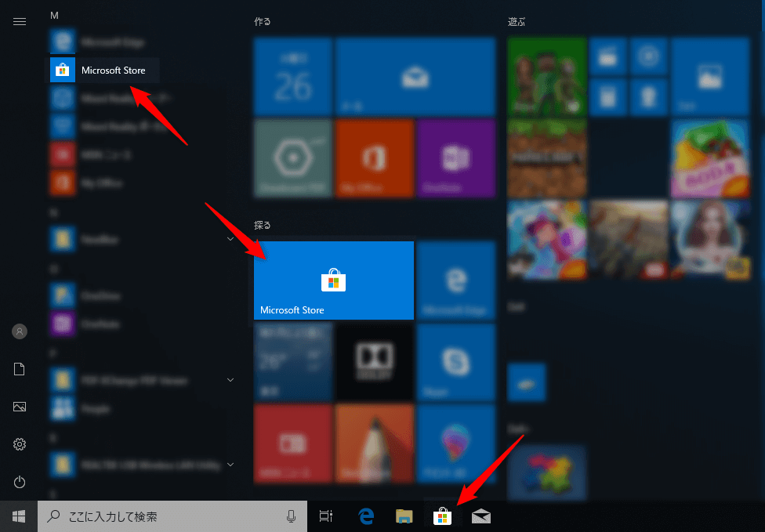Open the Calendar tile showing 26
This screenshot has height=532, width=765.
point(293,77)
